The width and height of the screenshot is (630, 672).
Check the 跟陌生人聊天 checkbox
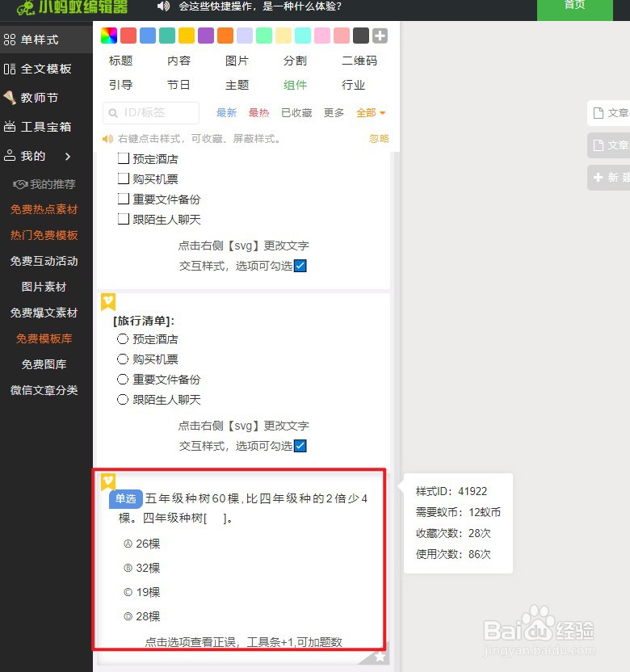124,219
